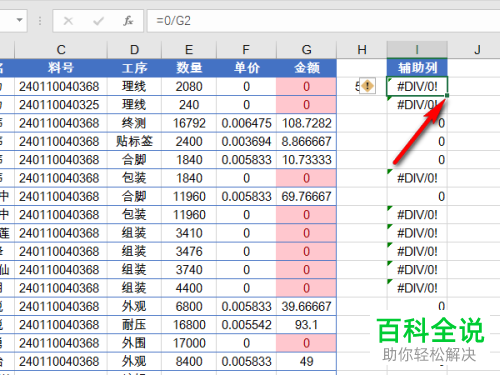Click inside the formula bar showing =0/G2
This screenshot has width=500, height=375.
[323, 21]
